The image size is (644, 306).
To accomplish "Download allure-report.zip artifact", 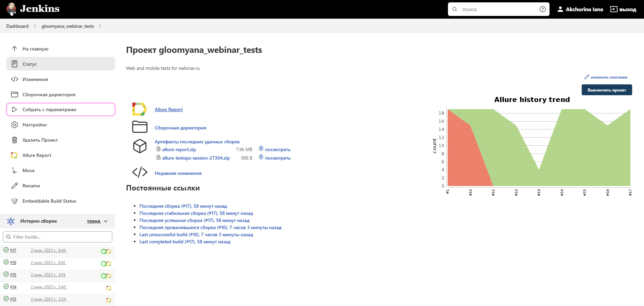I will pyautogui.click(x=179, y=149).
